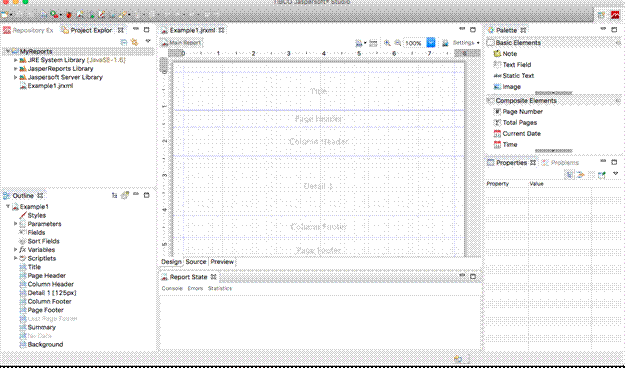
Task: Switch to the Preview tab
Action: click(222, 262)
